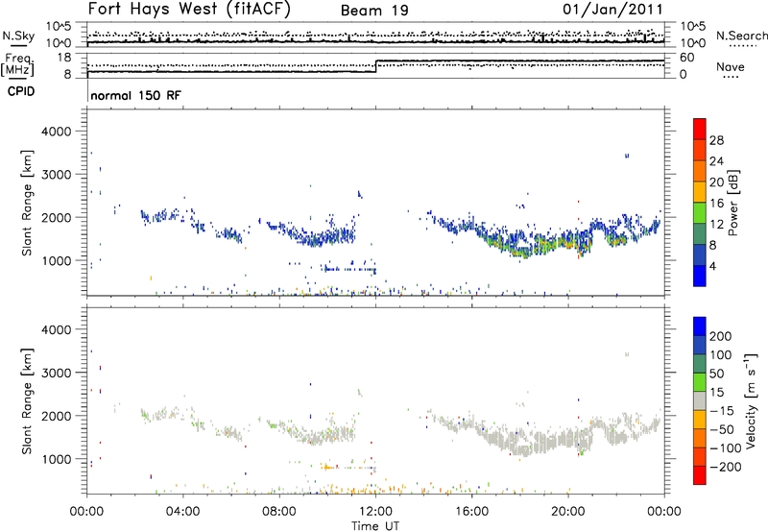Click the 'normal 150 RF' text
Viewport: 768px width, 532px height.
(x=135, y=95)
